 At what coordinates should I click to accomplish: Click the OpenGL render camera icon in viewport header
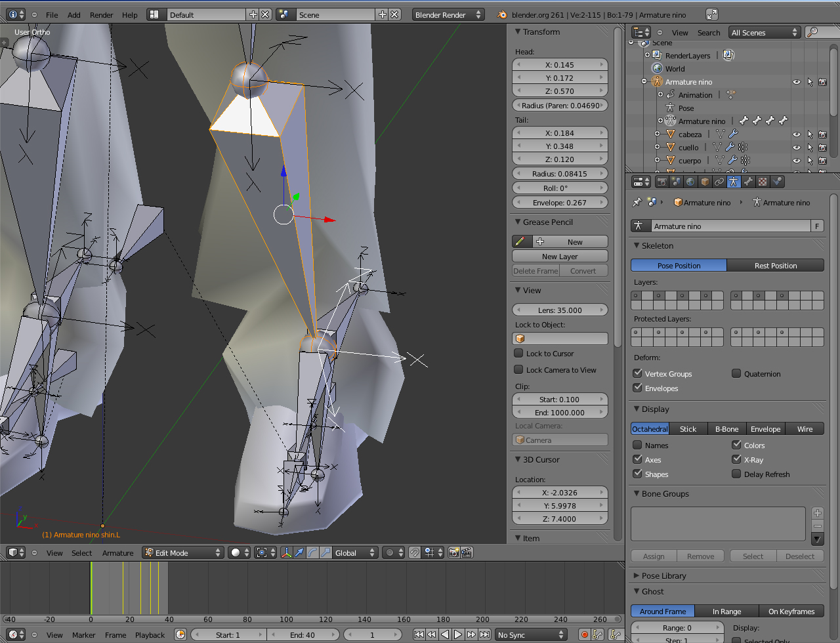[453, 553]
